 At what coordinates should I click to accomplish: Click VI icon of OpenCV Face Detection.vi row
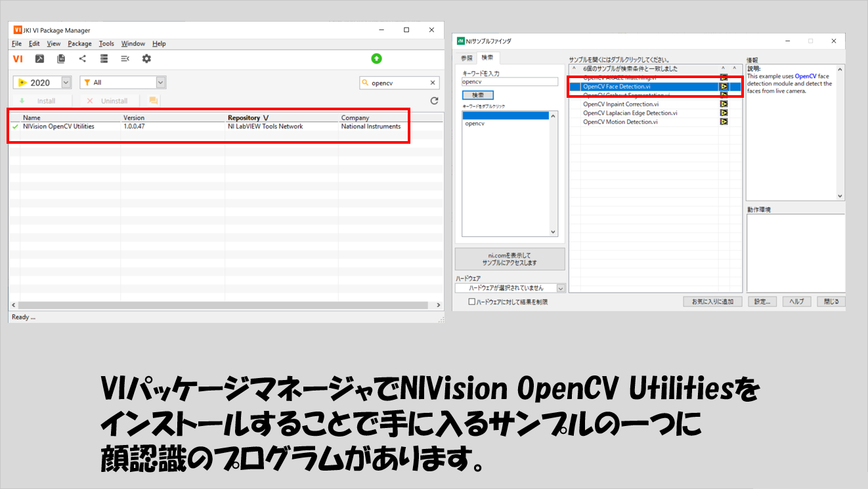(724, 86)
